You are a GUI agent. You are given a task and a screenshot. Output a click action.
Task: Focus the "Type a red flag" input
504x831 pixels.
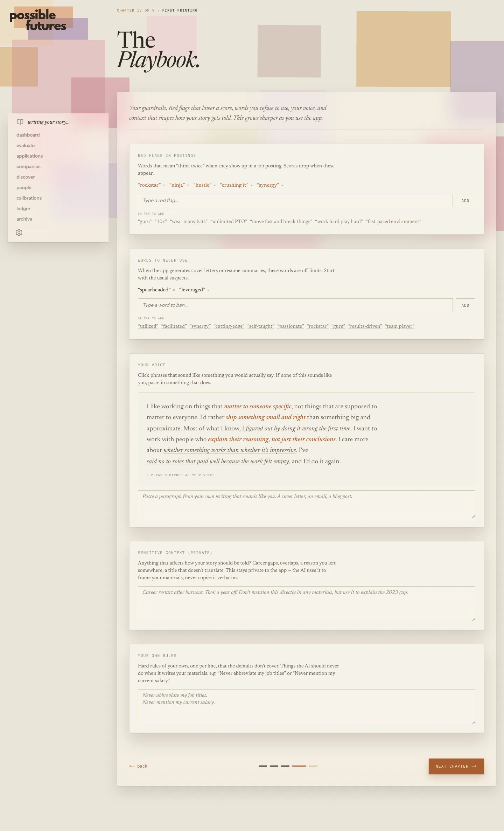coord(295,200)
